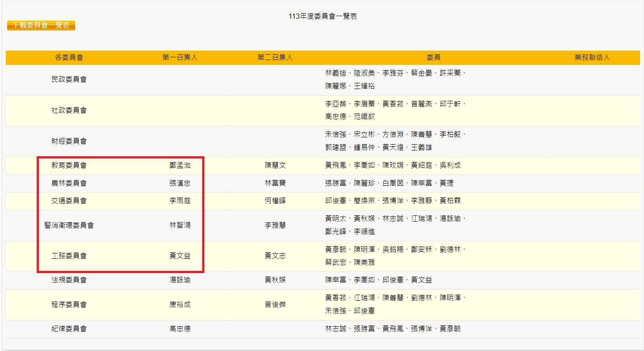Click first convener 湯詠瑜 in 法規委員會 row
Viewport: 644px width, 351px height.
(x=180, y=280)
